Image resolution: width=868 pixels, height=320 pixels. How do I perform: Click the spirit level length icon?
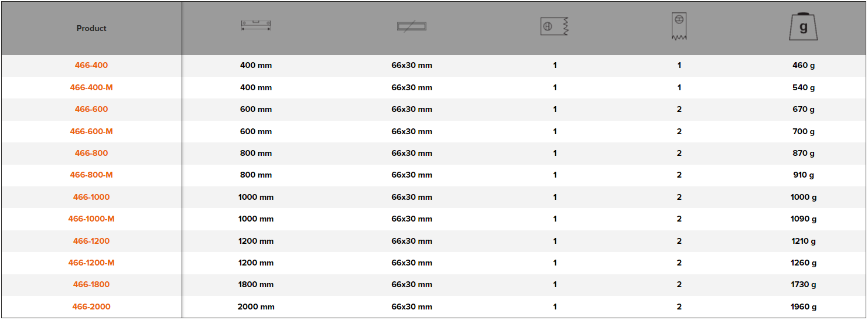(x=256, y=26)
